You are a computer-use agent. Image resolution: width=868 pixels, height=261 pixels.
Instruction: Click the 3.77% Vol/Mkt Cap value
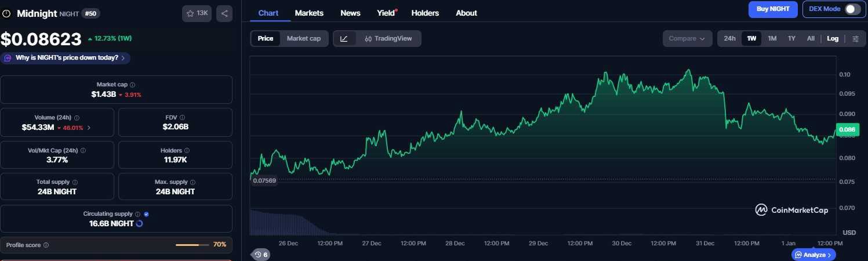57,159
